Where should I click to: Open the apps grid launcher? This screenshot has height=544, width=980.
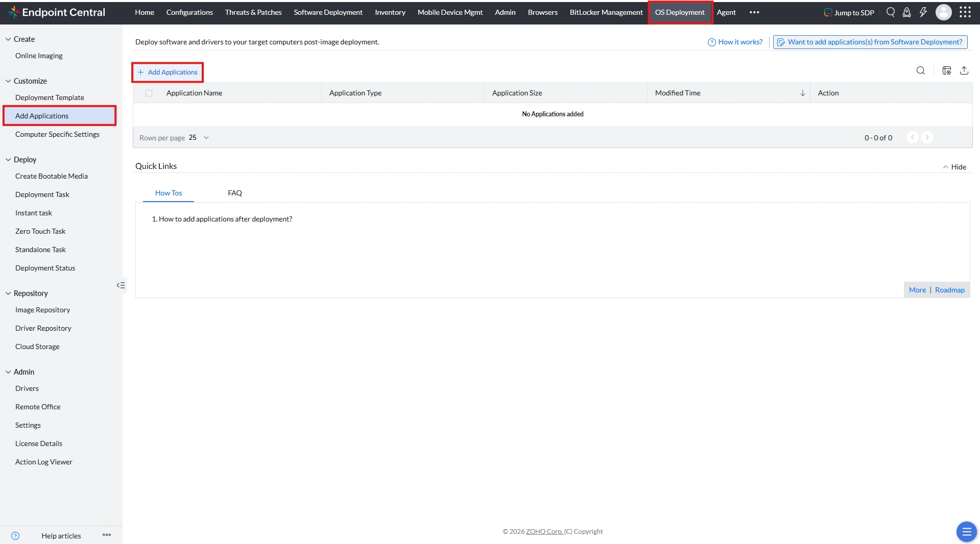pos(965,12)
